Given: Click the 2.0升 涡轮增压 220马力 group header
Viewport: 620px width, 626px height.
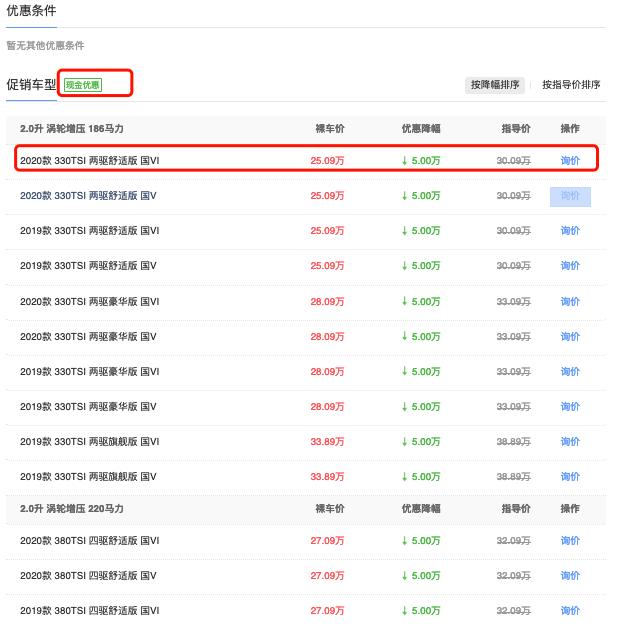Looking at the screenshot, I should (x=71, y=509).
